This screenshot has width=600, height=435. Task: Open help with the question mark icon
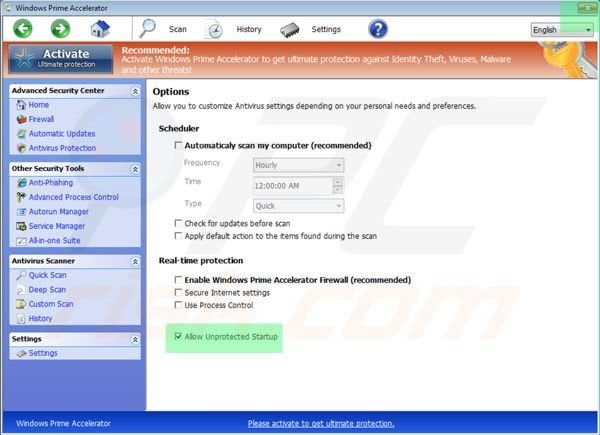tap(378, 29)
